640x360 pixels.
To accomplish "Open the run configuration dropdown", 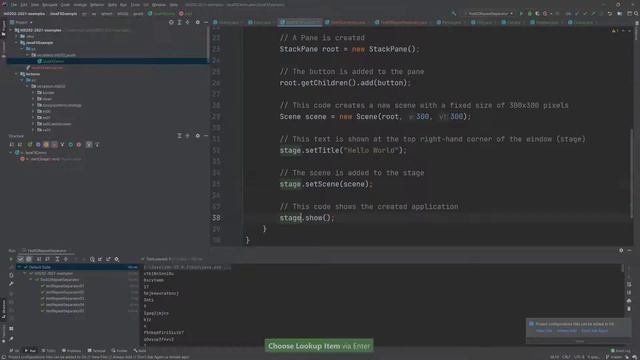I will coord(489,13).
